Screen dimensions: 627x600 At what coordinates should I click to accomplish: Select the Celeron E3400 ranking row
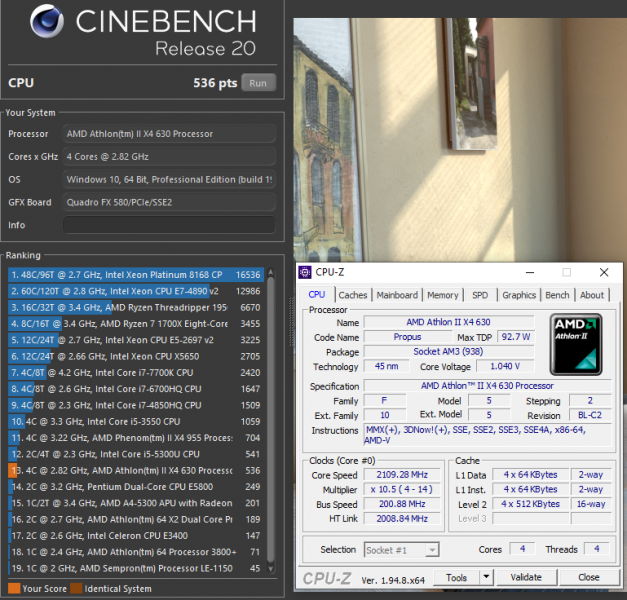coord(136,536)
